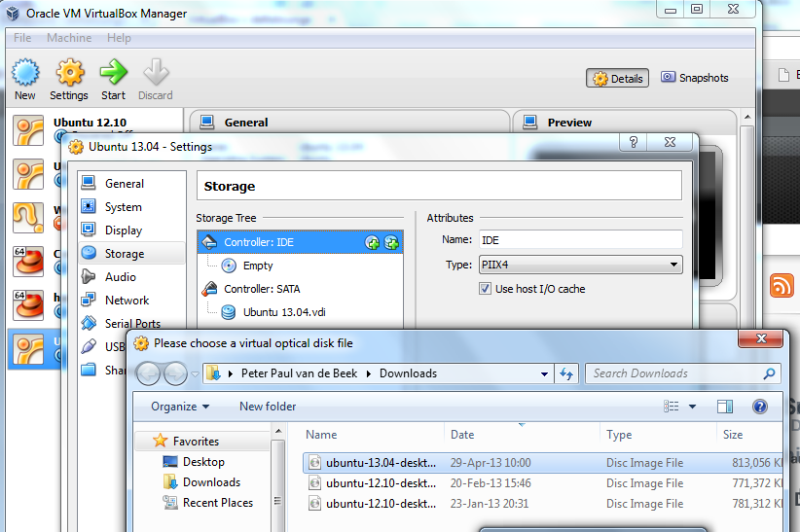800x532 pixels.
Task: Toggle Use host I/O cache checkbox
Action: (x=485, y=289)
